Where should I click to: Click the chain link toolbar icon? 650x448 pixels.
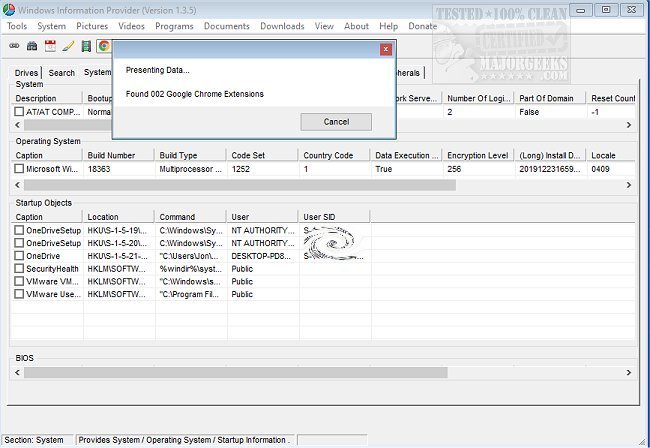14,46
